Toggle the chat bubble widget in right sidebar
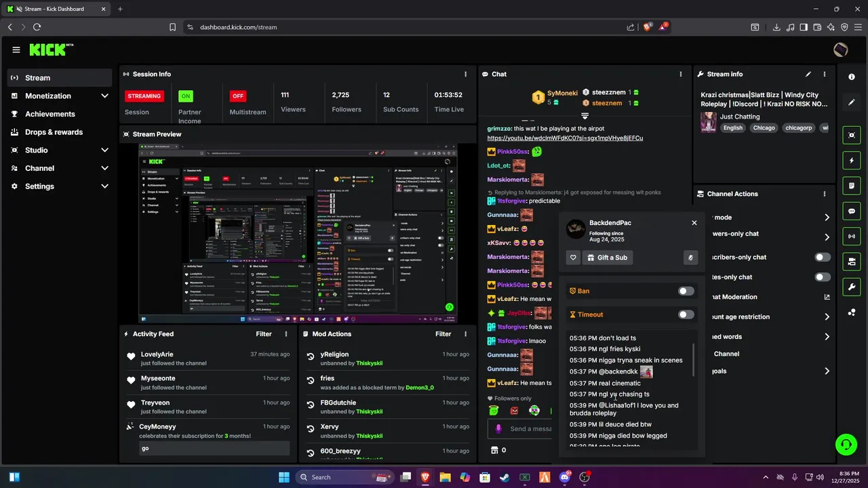The height and width of the screenshot is (488, 868). coord(852,211)
